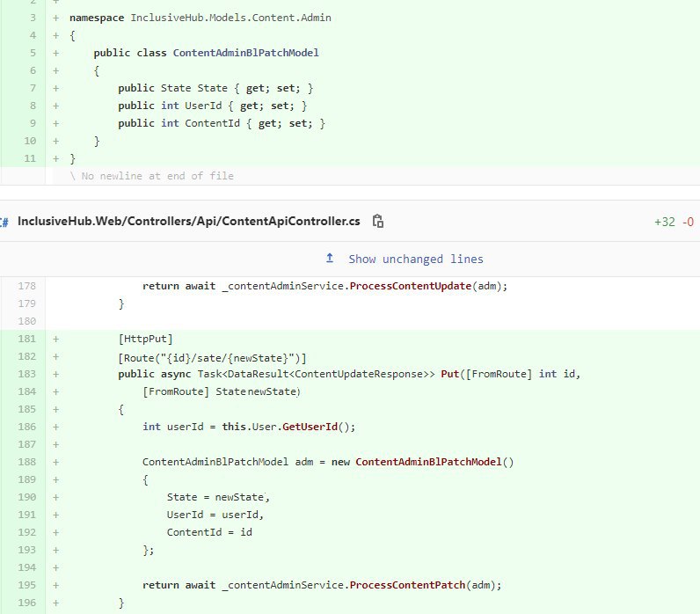This screenshot has width=700, height=614.
Task: Click the Put method name on line 183
Action: pos(450,374)
